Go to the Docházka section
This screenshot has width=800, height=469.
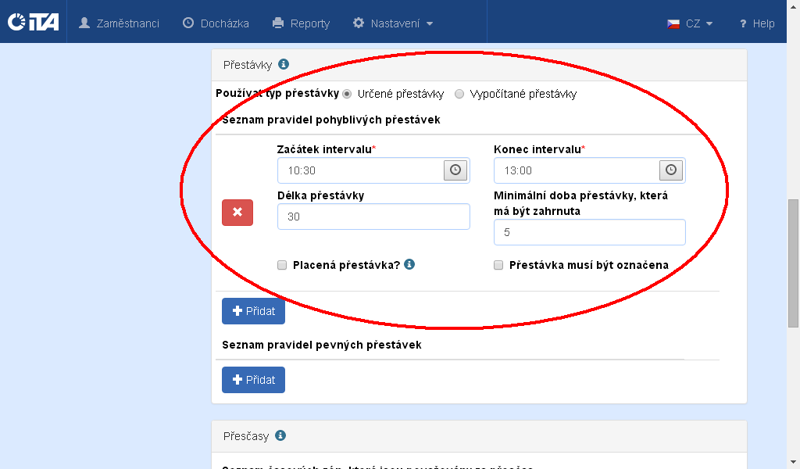[215, 23]
